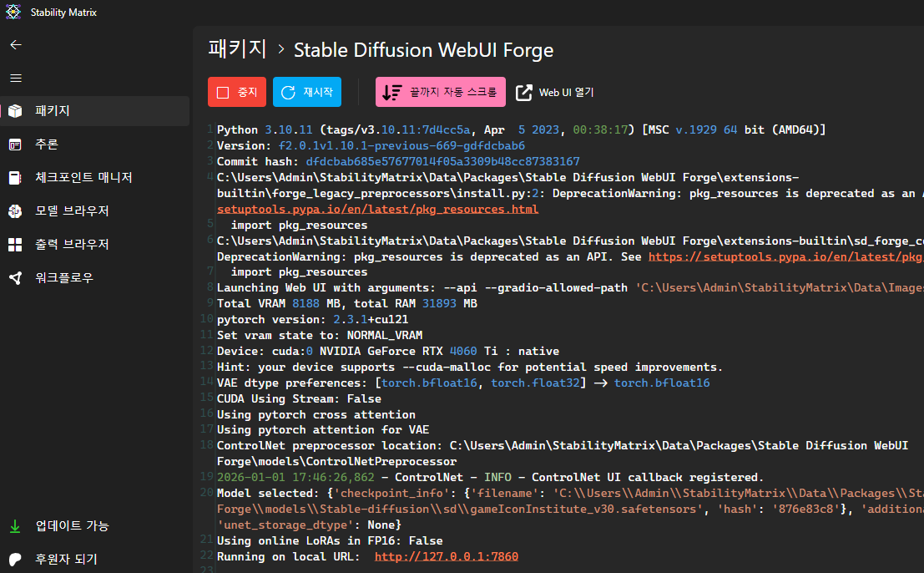Screen dimensions: 924x573
Task: Click 'Using pytorch cross attention' line
Action: (x=316, y=415)
